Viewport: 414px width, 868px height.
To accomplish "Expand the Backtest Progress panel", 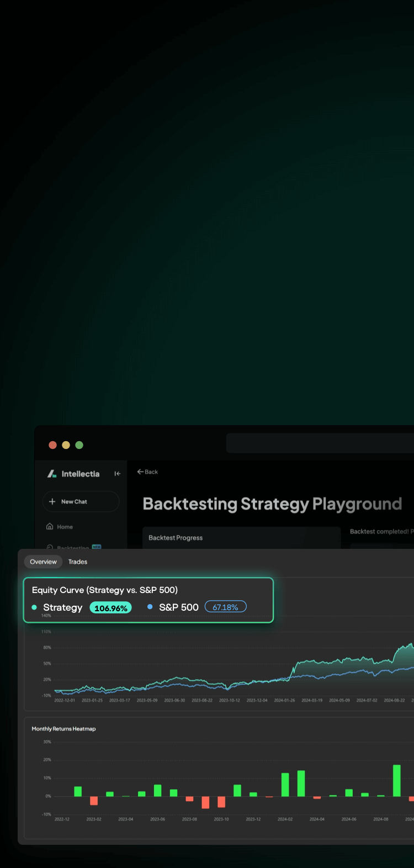I will click(241, 538).
